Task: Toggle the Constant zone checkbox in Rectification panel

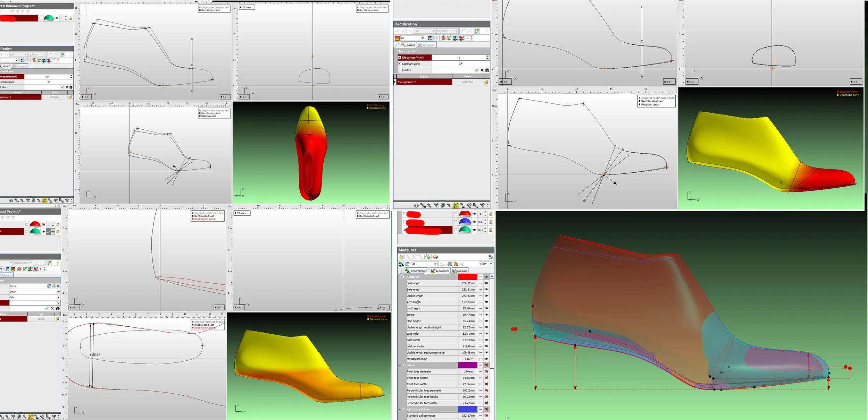Action: pos(461,64)
